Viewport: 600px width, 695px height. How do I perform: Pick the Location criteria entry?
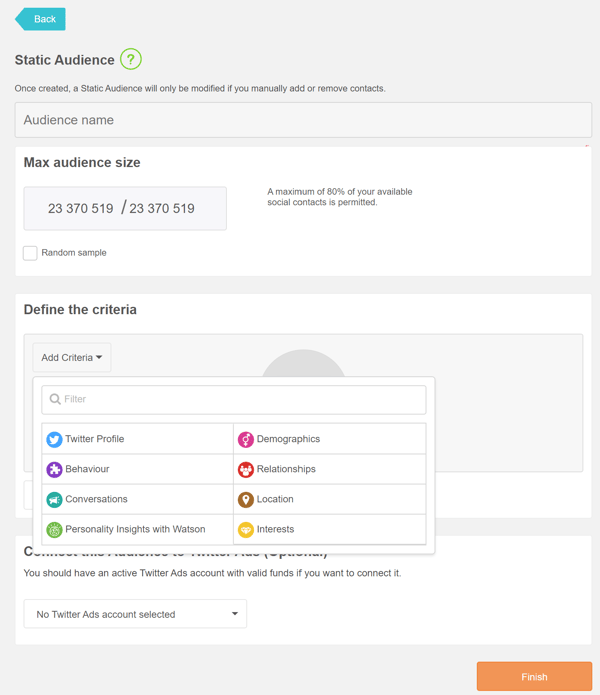(330, 499)
